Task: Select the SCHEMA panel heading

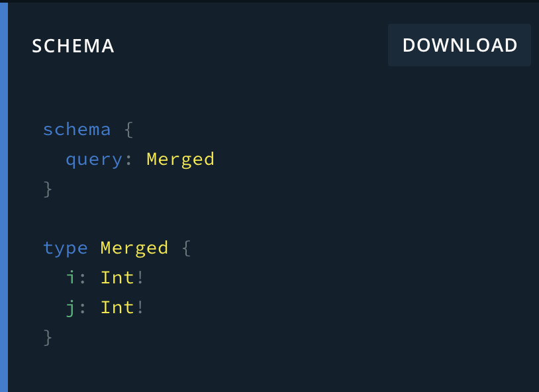Action: [x=73, y=46]
